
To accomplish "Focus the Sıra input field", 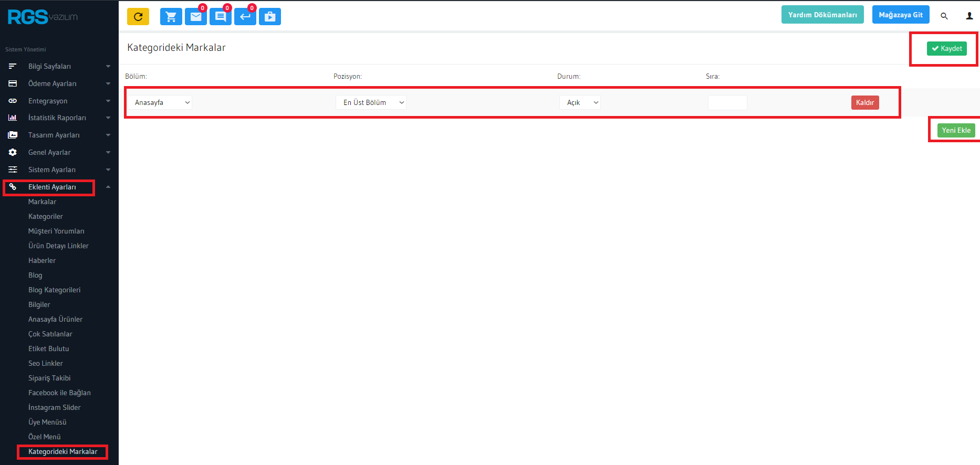I will point(727,103).
